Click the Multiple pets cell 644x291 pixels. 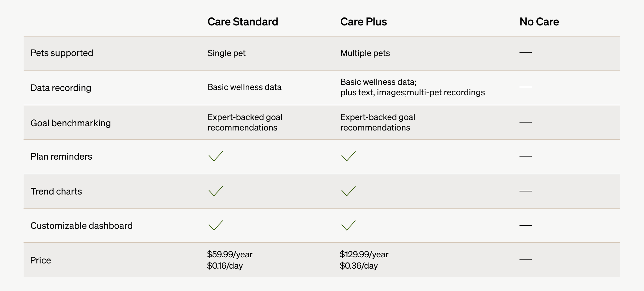(x=365, y=53)
